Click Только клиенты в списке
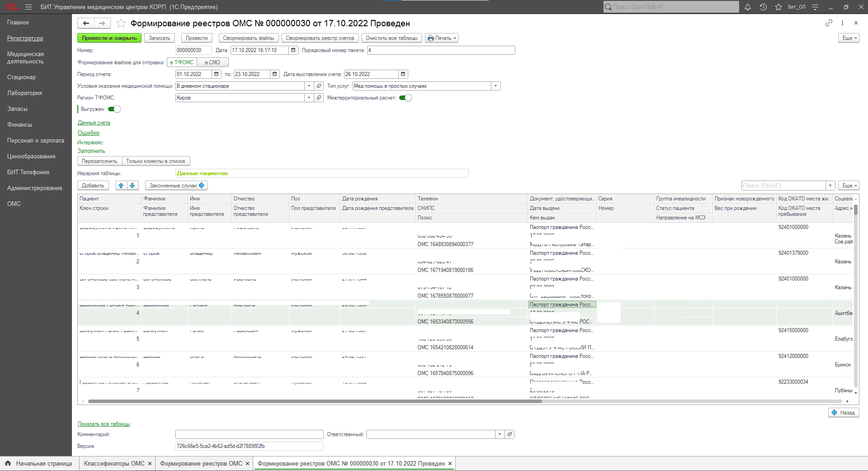Screen dimensions: 868x471 click(156, 161)
